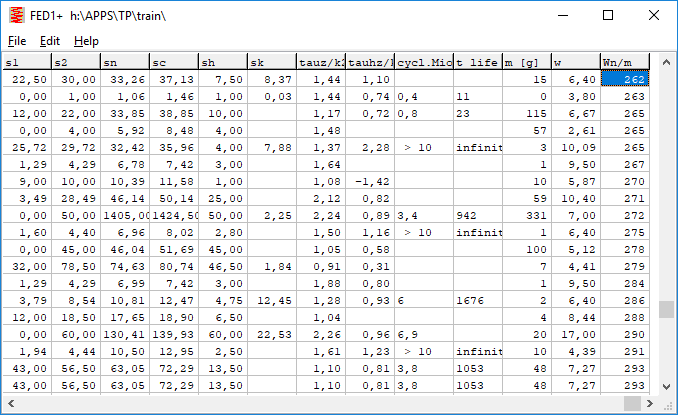The height and width of the screenshot is (415, 678).
Task: Select the cell containing 1405,00
Action: (x=125, y=215)
